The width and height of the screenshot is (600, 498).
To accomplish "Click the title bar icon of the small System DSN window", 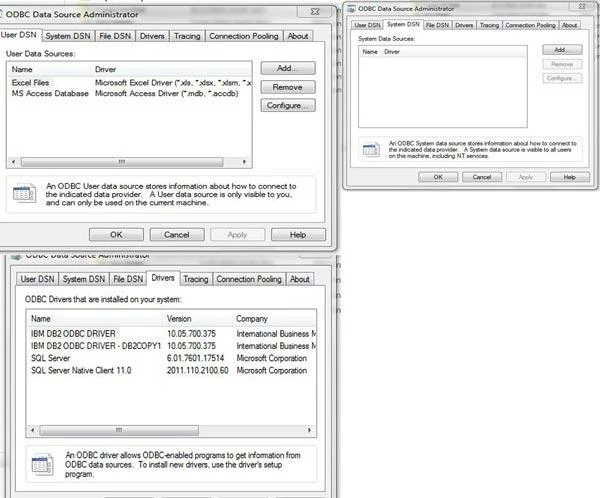I will tap(351, 8).
